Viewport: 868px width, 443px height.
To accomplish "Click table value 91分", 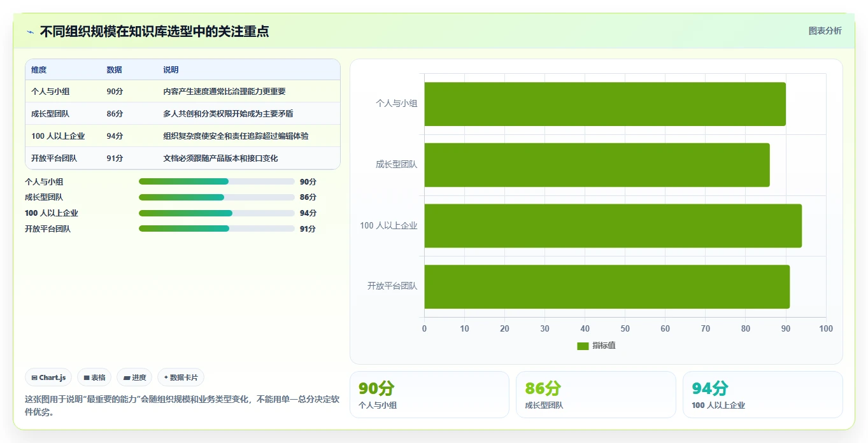I will (x=115, y=158).
